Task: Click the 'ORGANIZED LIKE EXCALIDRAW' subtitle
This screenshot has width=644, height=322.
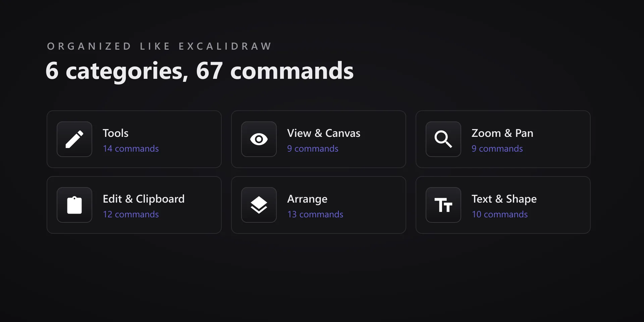Action: [x=159, y=46]
